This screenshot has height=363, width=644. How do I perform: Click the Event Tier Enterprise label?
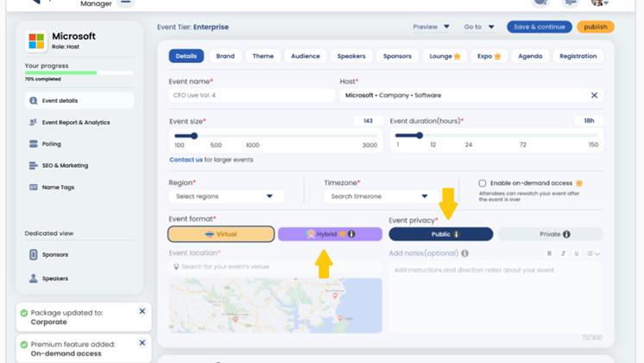193,27
